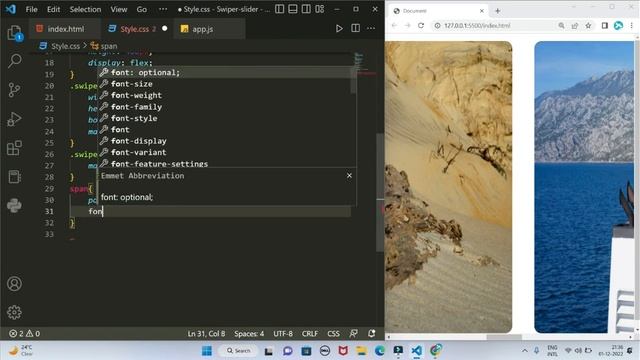640x360 pixels.
Task: Open the Search view in activity bar
Action: (x=14, y=61)
